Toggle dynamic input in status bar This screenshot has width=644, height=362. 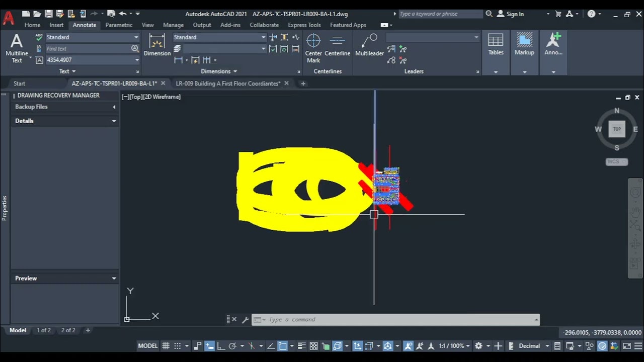click(x=209, y=346)
